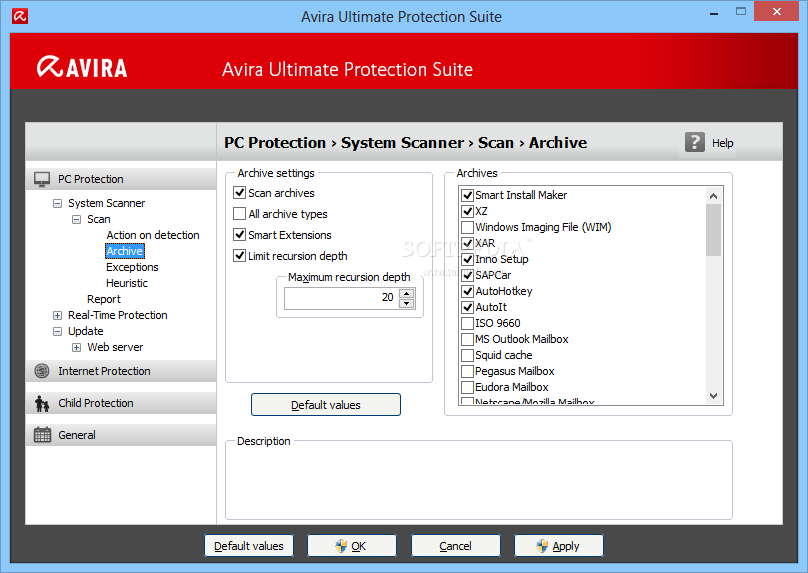
Task: Toggle XZ archive checkbox
Action: click(467, 211)
